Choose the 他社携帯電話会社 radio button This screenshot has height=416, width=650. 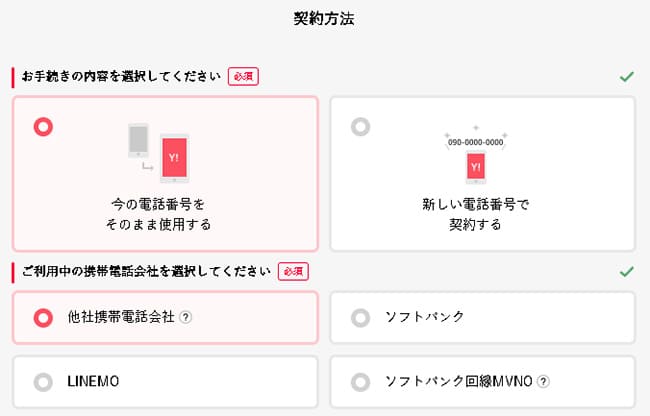[43, 317]
